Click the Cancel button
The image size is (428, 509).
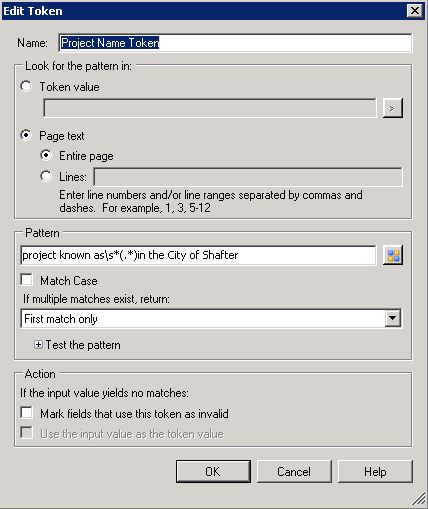[x=294, y=471]
